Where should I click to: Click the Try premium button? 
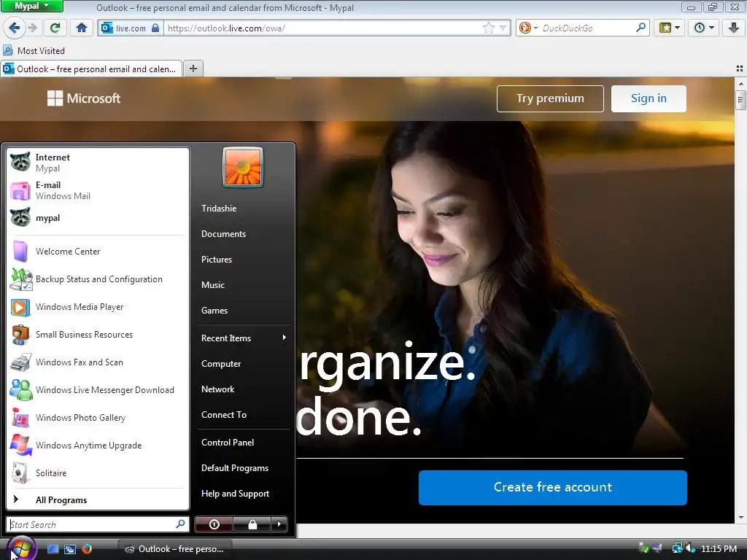(x=550, y=98)
